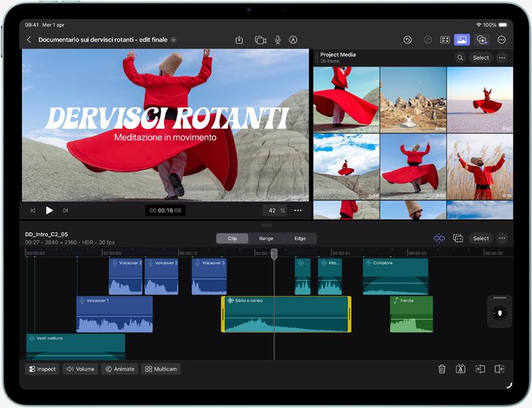The height and width of the screenshot is (408, 532).
Task: Toggle the Inspect panel
Action: [41, 369]
